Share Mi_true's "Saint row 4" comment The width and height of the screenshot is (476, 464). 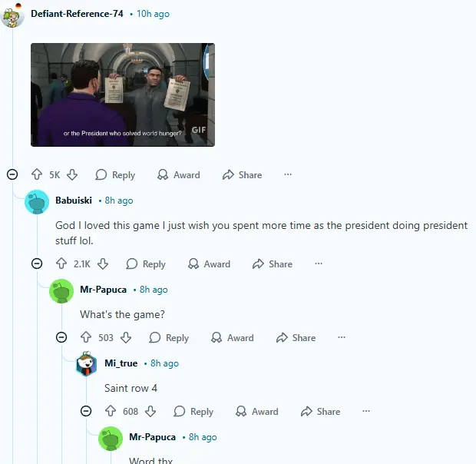(x=320, y=412)
